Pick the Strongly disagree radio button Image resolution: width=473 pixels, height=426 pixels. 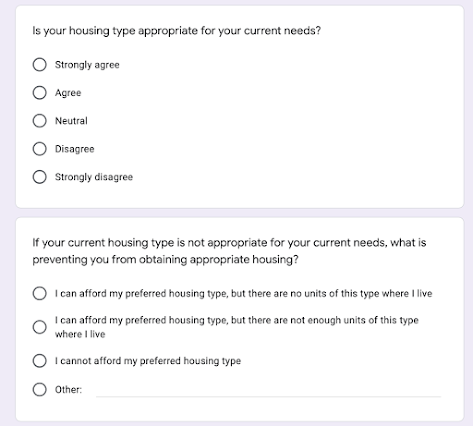pos(39,177)
